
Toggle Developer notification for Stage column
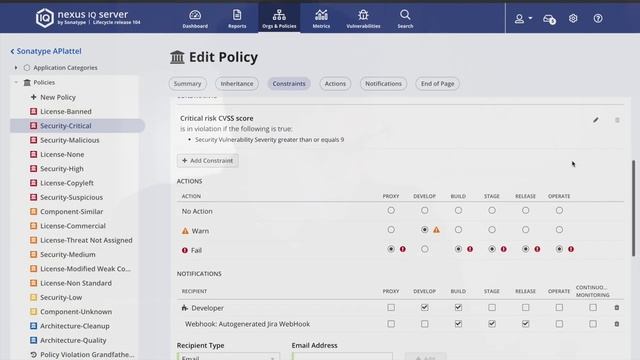click(x=492, y=307)
